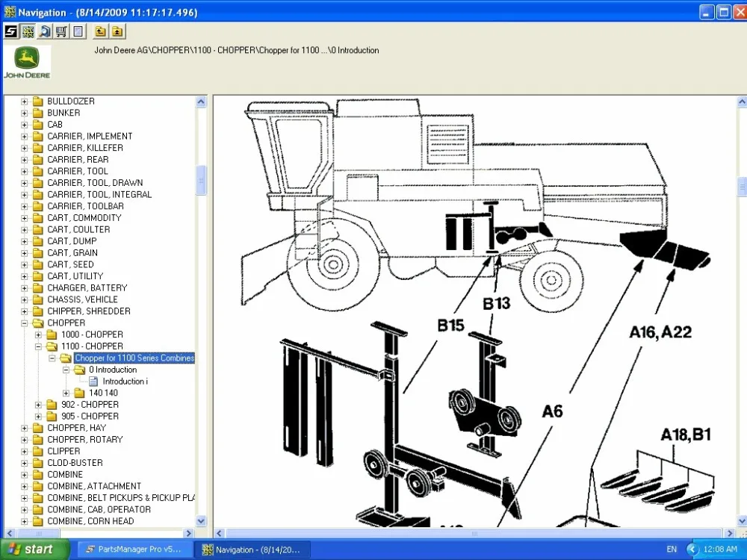Click the open CHOPPER folder icon

(x=37, y=323)
